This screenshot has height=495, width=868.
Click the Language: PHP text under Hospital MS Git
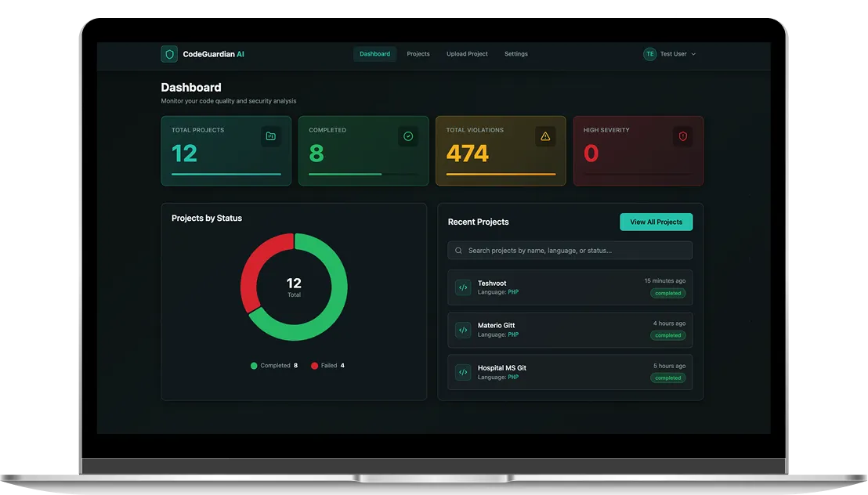tap(498, 378)
